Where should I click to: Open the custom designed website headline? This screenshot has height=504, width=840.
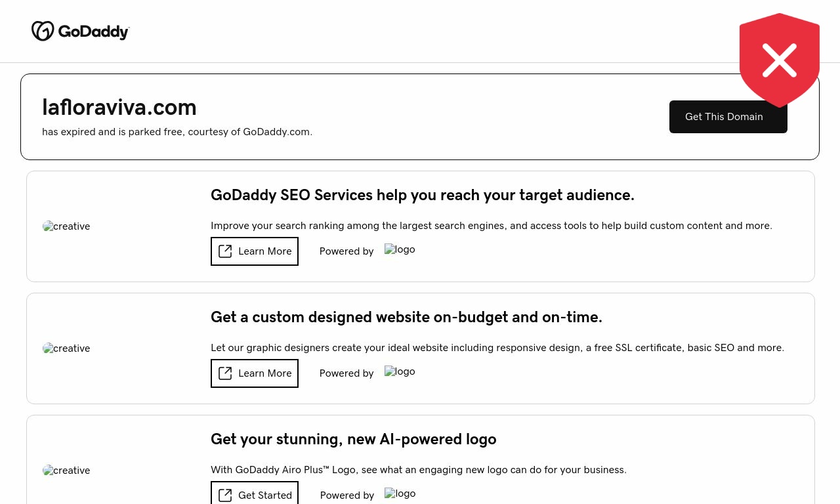pyautogui.click(x=406, y=317)
